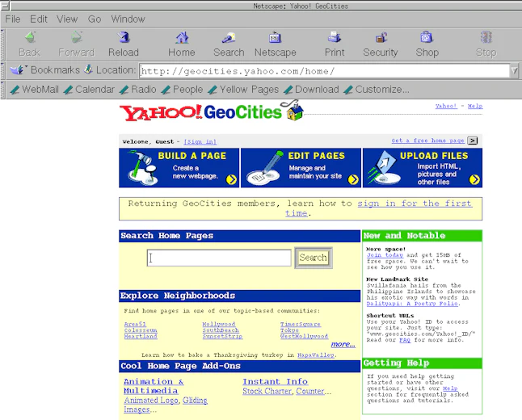Open the FAQ link under Shortcut URLs
The width and height of the screenshot is (522, 420).
coord(405,340)
